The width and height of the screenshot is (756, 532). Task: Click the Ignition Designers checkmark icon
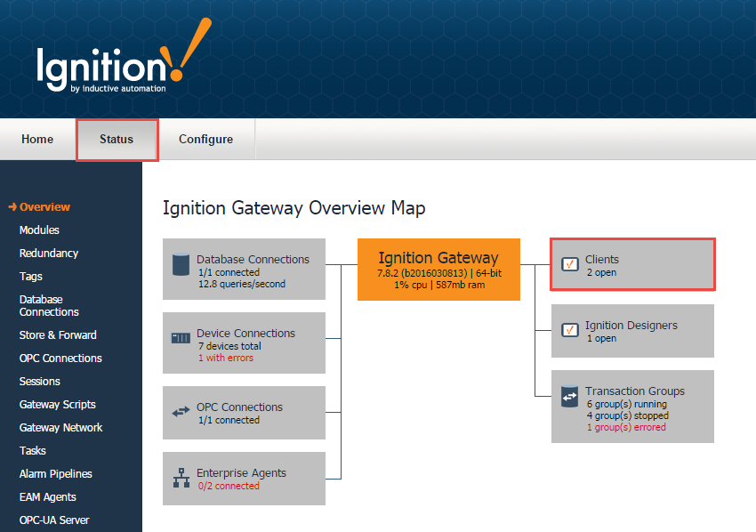(570, 330)
